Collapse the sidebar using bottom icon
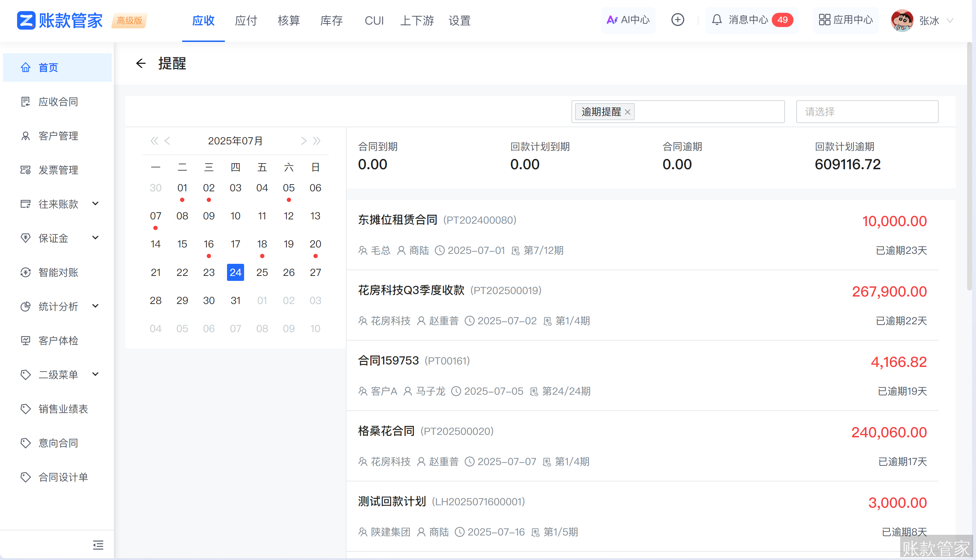The width and height of the screenshot is (976, 560). coord(98,545)
